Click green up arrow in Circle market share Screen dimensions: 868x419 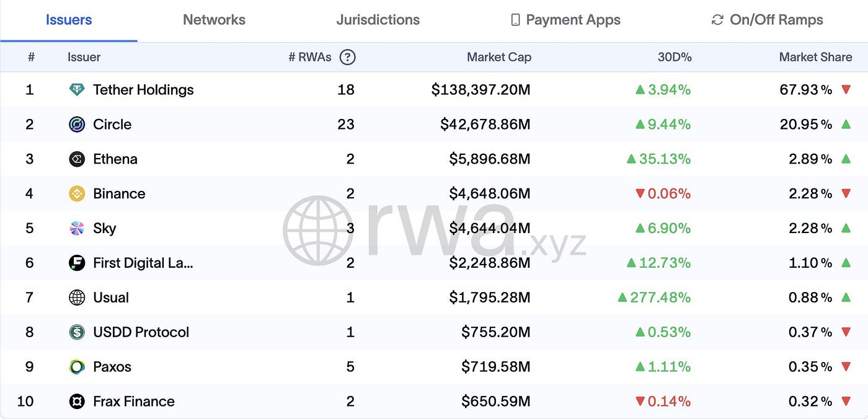coord(846,124)
